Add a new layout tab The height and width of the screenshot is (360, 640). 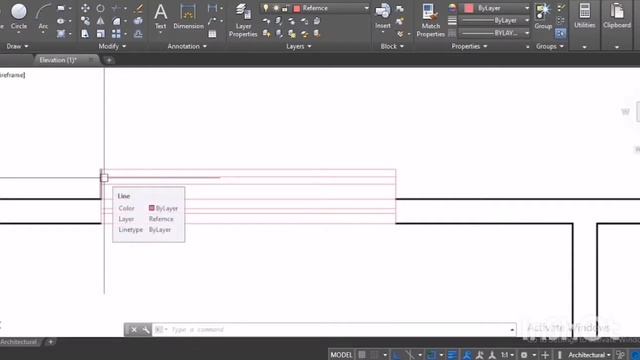pyautogui.click(x=51, y=342)
